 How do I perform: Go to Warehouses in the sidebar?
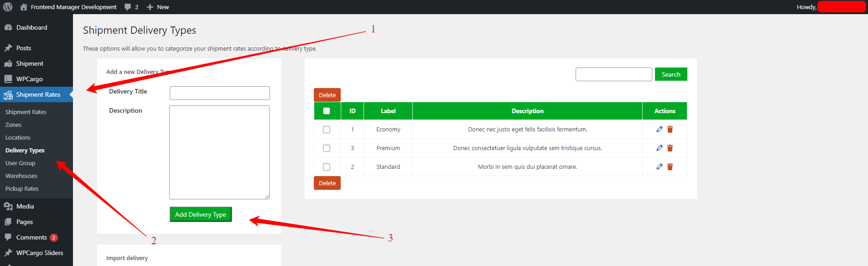point(21,176)
